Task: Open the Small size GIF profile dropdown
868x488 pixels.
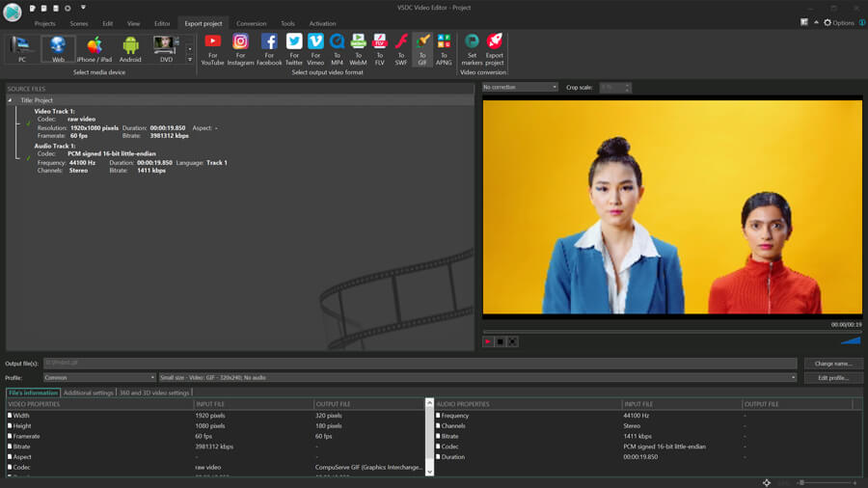Action: pyautogui.click(x=477, y=378)
